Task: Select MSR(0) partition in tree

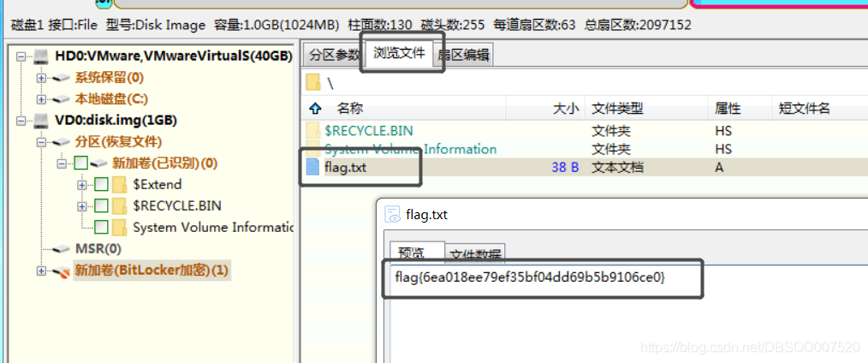Action: click(98, 249)
